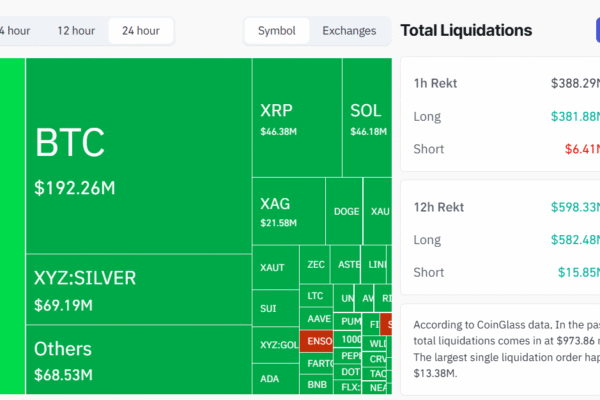Viewport: 600px width, 400px height.
Task: Select the ZEC block
Action: click(x=316, y=265)
